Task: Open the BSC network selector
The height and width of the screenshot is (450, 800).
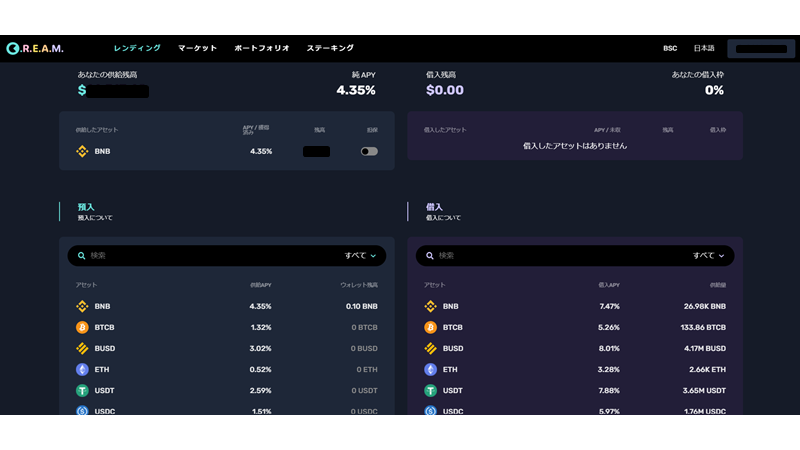Action: [x=670, y=48]
